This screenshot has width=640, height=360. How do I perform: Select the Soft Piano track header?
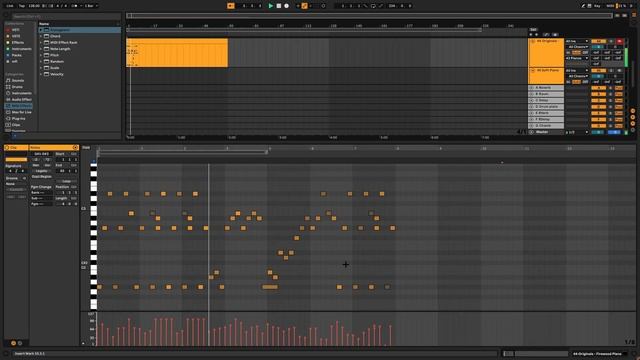[x=546, y=76]
